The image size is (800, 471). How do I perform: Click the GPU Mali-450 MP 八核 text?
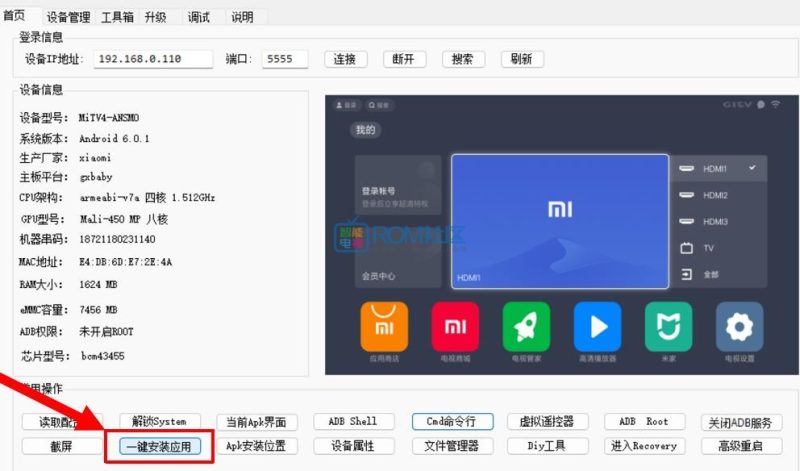pyautogui.click(x=124, y=219)
